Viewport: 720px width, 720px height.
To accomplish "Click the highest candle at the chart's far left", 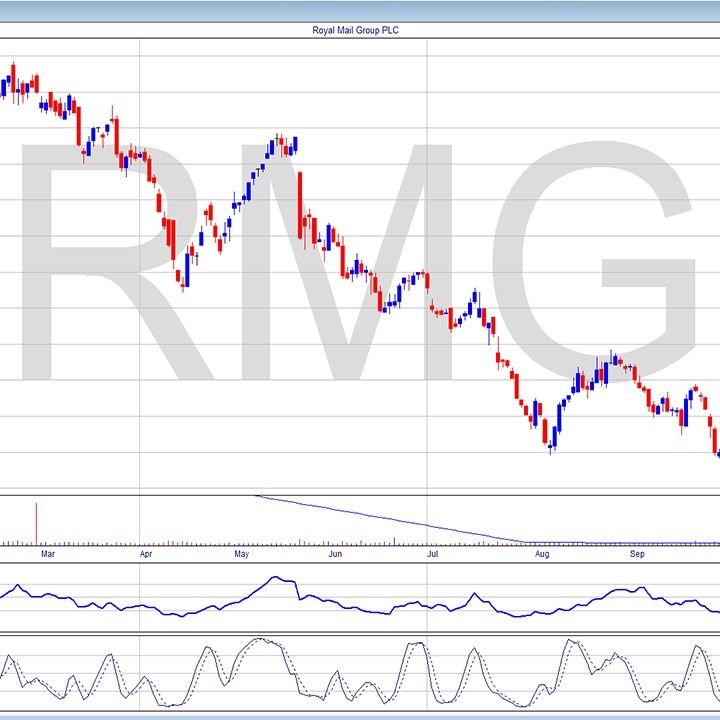I will pos(13,74).
